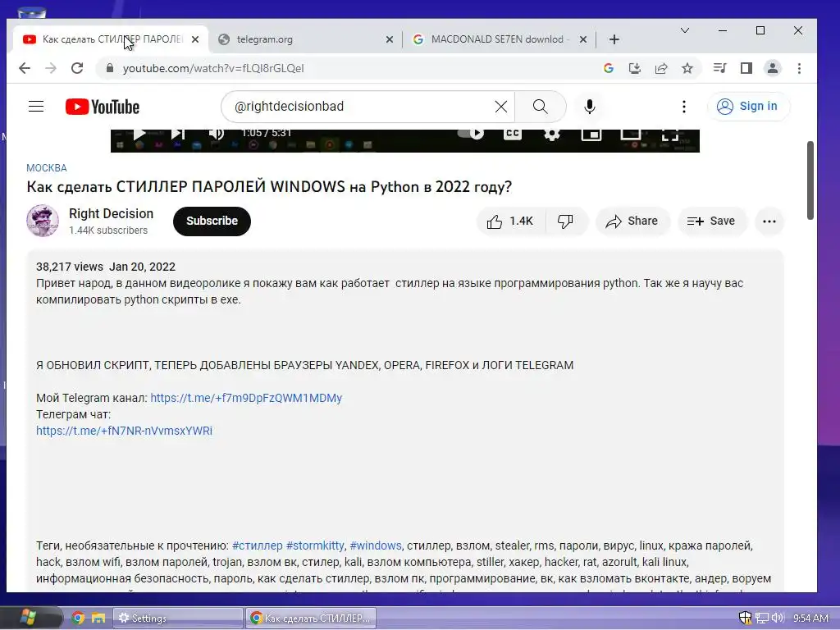This screenshot has width=840, height=630.
Task: Open the YouTube guide hamburger menu
Action: coord(36,106)
